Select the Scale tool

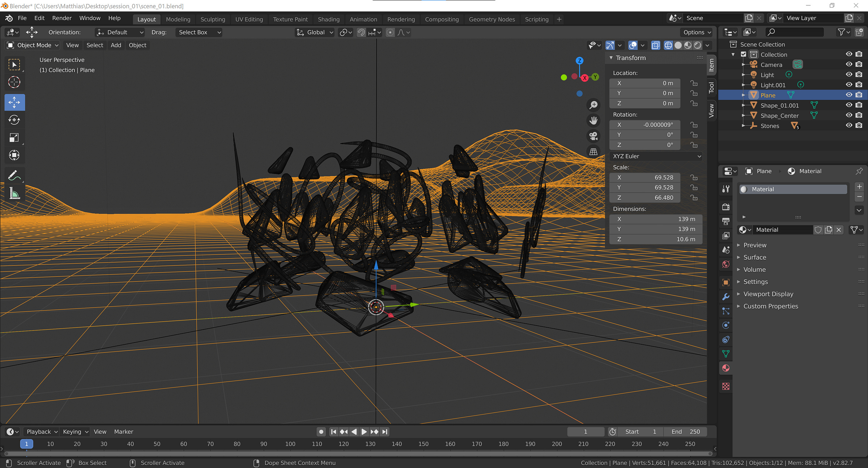(14, 137)
